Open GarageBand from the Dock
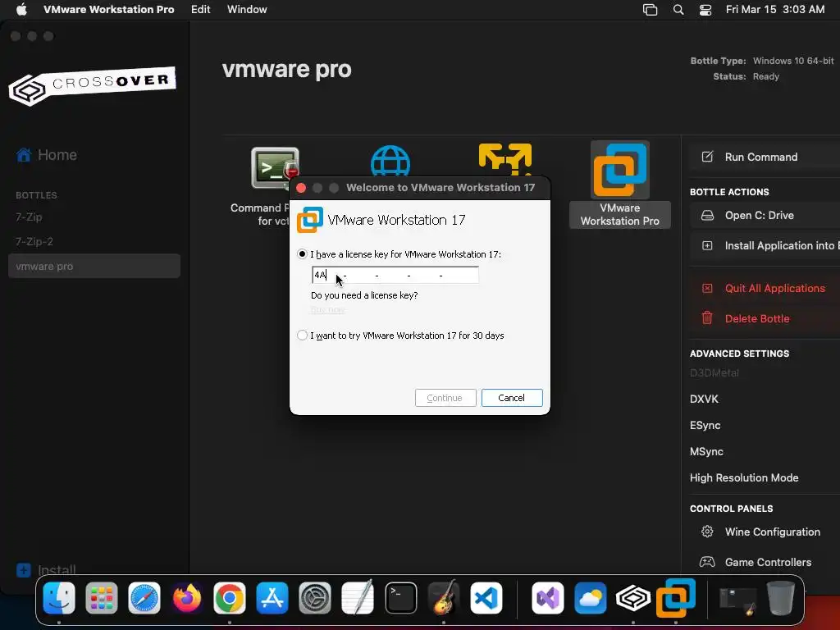The width and height of the screenshot is (840, 630). coord(444,598)
